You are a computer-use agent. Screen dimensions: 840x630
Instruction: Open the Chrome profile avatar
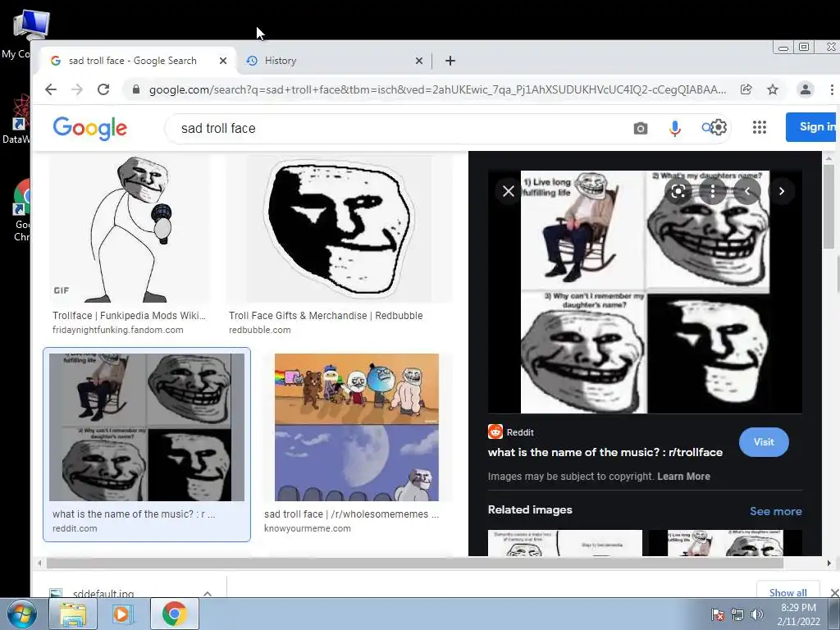[x=806, y=89]
